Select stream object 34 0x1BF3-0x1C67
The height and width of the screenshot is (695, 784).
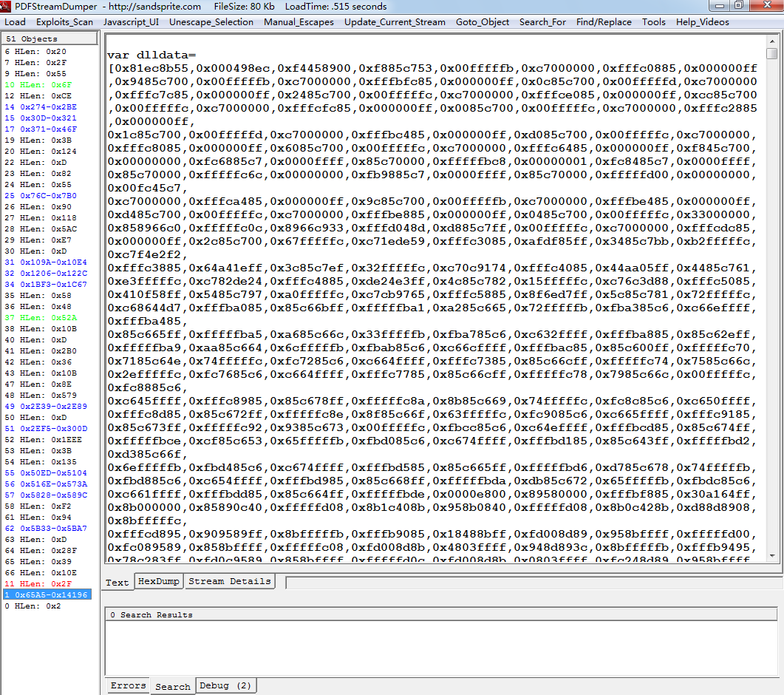pyautogui.click(x=46, y=284)
